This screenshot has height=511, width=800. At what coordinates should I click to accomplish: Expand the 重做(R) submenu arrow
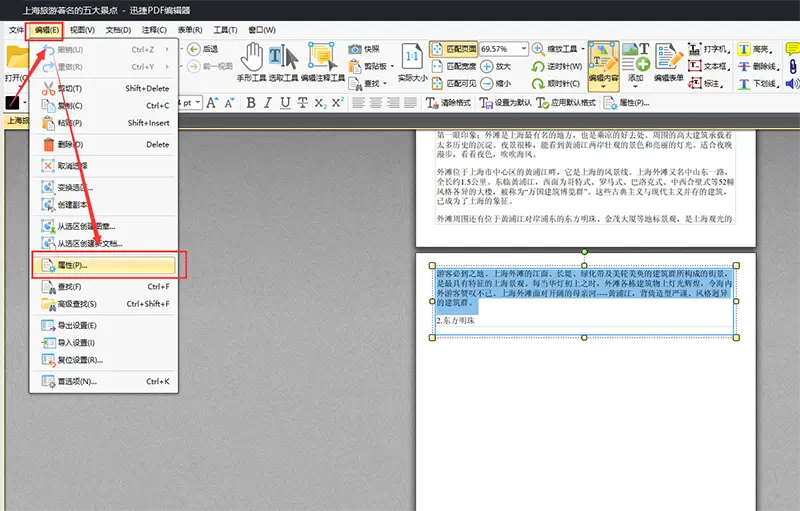(167, 67)
